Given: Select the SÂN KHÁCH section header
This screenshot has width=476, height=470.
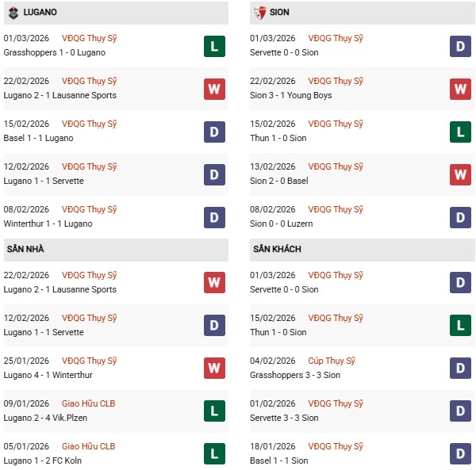Looking at the screenshot, I should pos(278,250).
